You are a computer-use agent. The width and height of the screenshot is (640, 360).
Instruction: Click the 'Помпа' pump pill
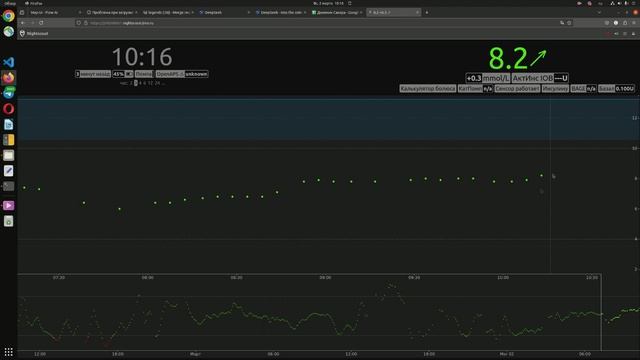(144, 74)
